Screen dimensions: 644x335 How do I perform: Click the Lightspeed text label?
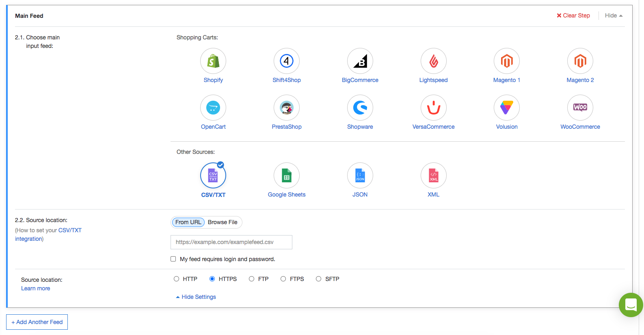[434, 80]
